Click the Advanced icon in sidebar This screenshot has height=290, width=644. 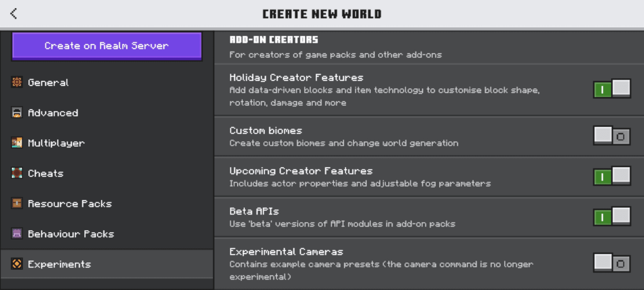(17, 112)
